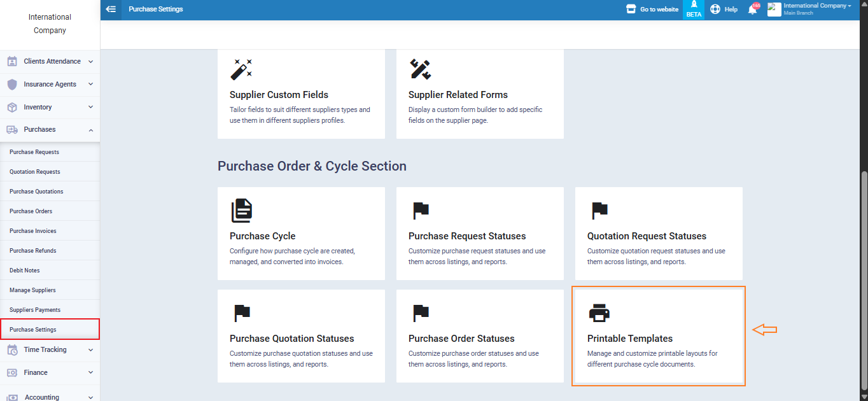The height and width of the screenshot is (401, 868).
Task: Click the Supplier Related Forms ruler icon
Action: (420, 69)
